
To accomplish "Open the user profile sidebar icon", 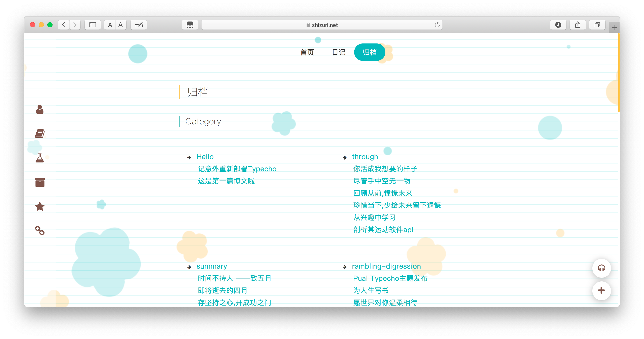I will [40, 109].
